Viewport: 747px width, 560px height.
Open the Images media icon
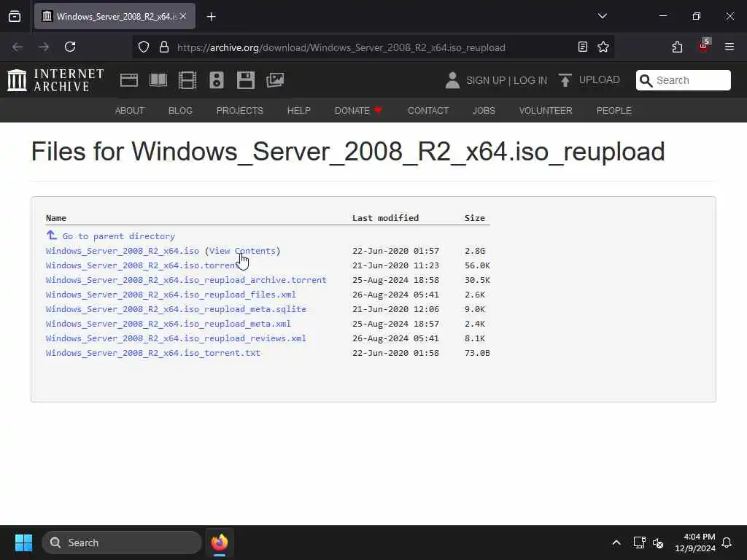(275, 80)
